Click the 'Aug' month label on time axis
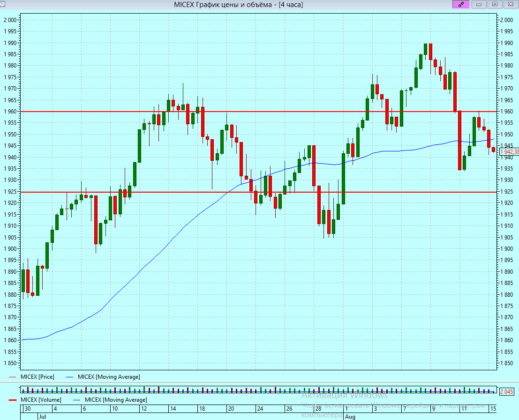519x420 pixels. click(350, 416)
